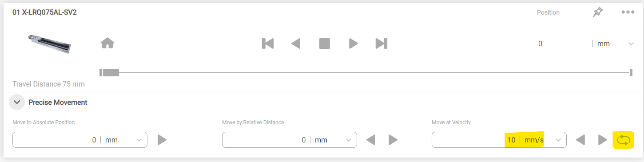Toggle the back-and-forth velocity loop icon

(623, 140)
